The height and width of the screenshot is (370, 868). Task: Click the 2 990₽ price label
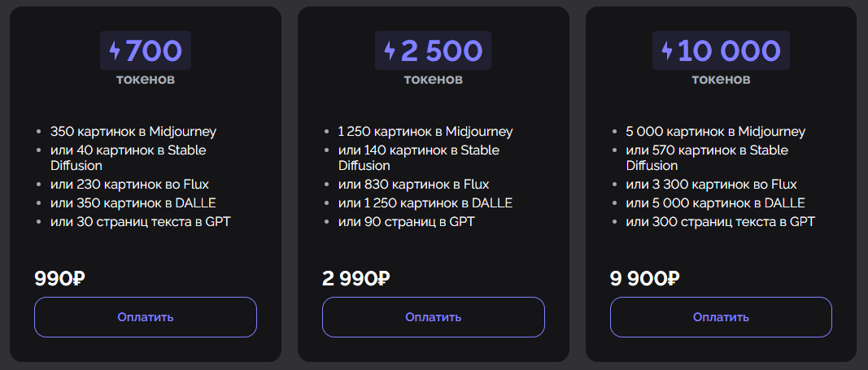pyautogui.click(x=356, y=278)
